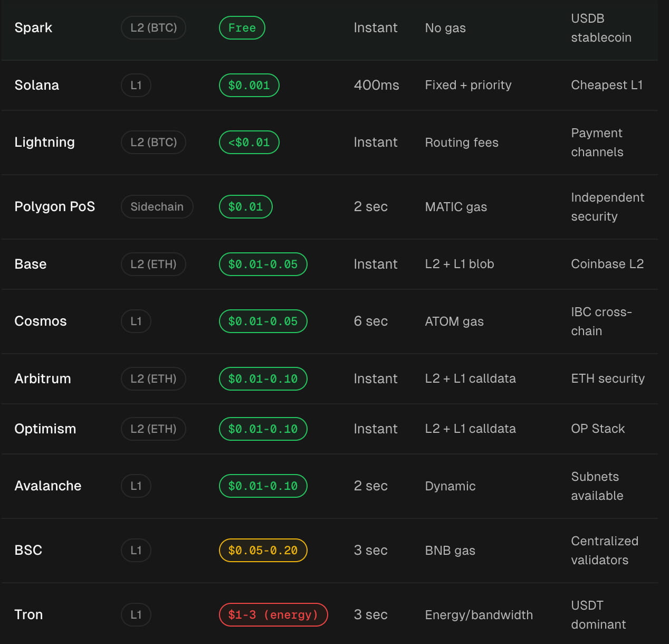Select the No gas fee model cell
This screenshot has width=669, height=644.
(445, 28)
